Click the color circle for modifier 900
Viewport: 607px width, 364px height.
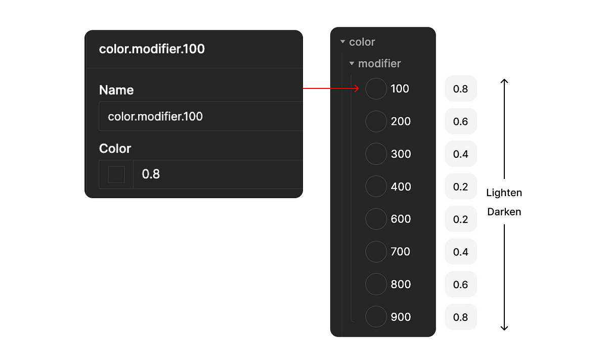pos(376,317)
